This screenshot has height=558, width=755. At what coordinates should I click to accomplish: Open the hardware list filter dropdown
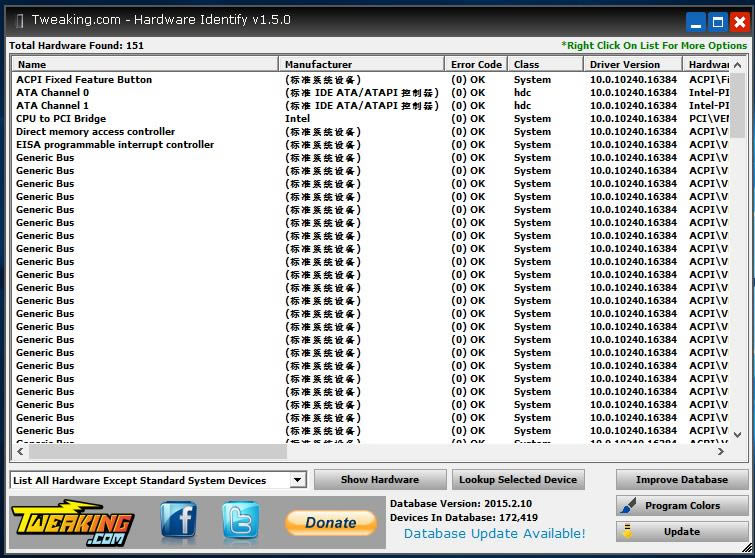click(x=298, y=480)
